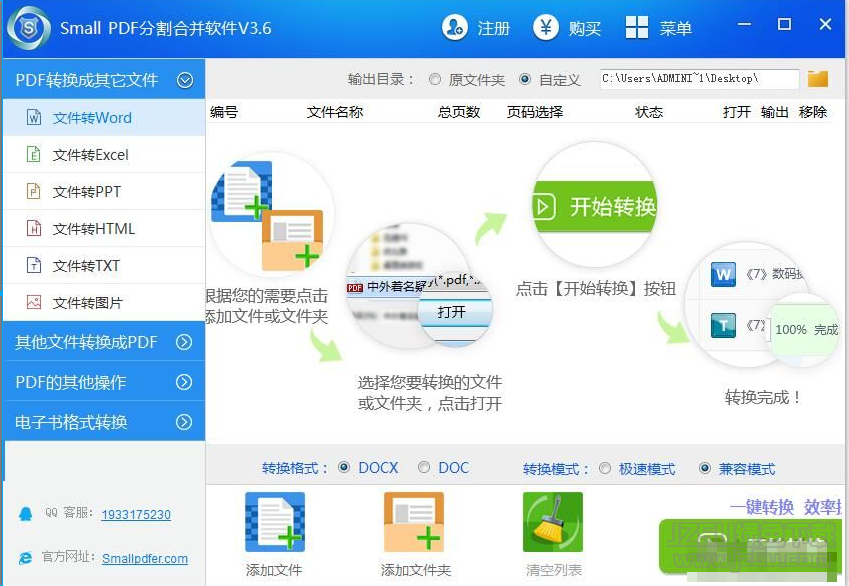Image resolution: width=849 pixels, height=586 pixels.
Task: Click the Add Folder (添加文件夹) icon
Action: coord(414,522)
